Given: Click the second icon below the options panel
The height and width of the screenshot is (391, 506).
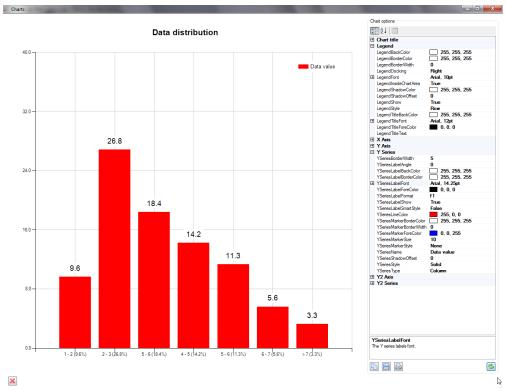Looking at the screenshot, I should point(386,367).
